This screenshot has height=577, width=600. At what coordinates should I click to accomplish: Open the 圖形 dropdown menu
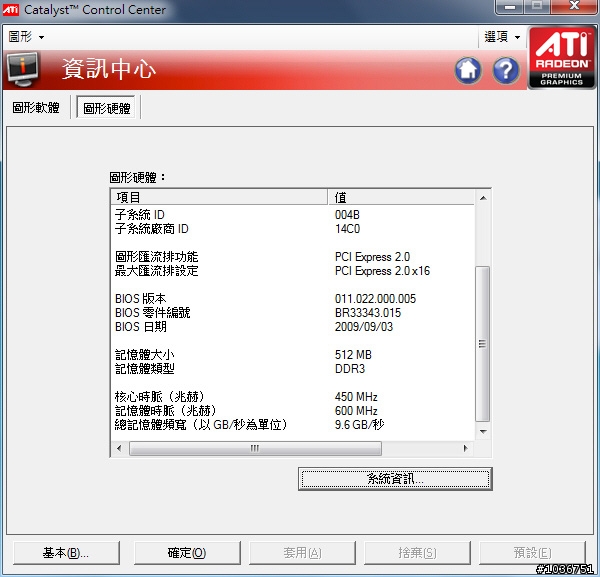coord(26,37)
